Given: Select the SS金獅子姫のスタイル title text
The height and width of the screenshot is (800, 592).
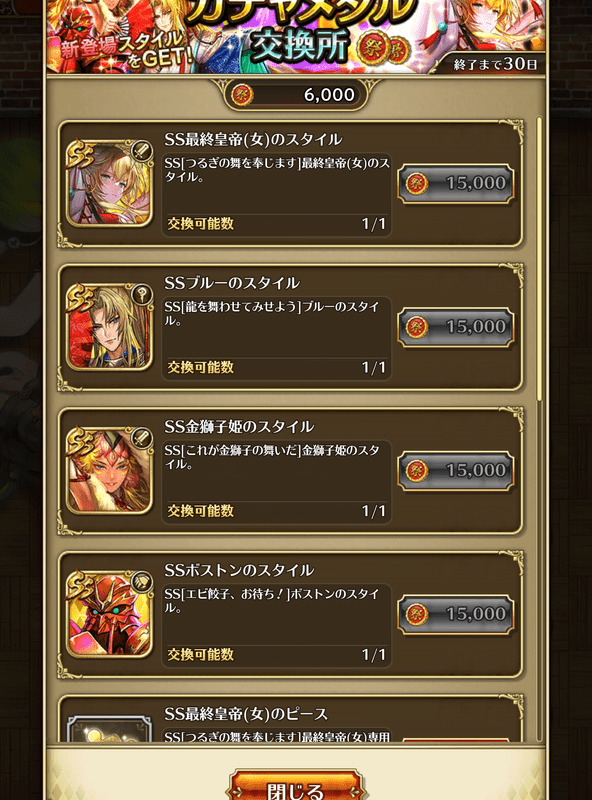Looking at the screenshot, I should 239,427.
